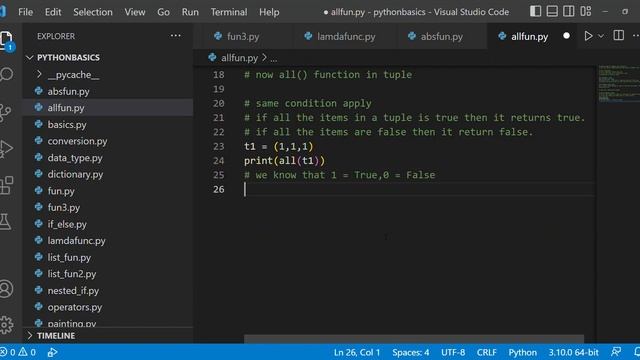Screen dimensions: 640x360
Task: Toggle the secondary side bar layout icon
Action: coord(569,11)
